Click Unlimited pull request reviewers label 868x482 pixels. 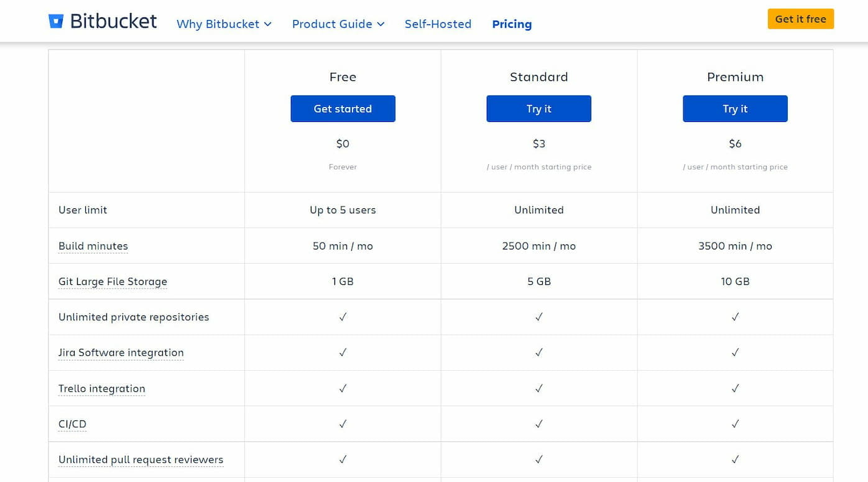[141, 460]
